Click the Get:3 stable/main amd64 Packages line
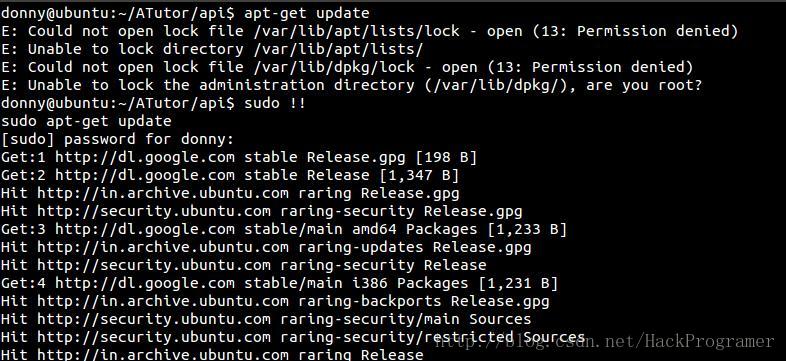 pyautogui.click(x=284, y=230)
